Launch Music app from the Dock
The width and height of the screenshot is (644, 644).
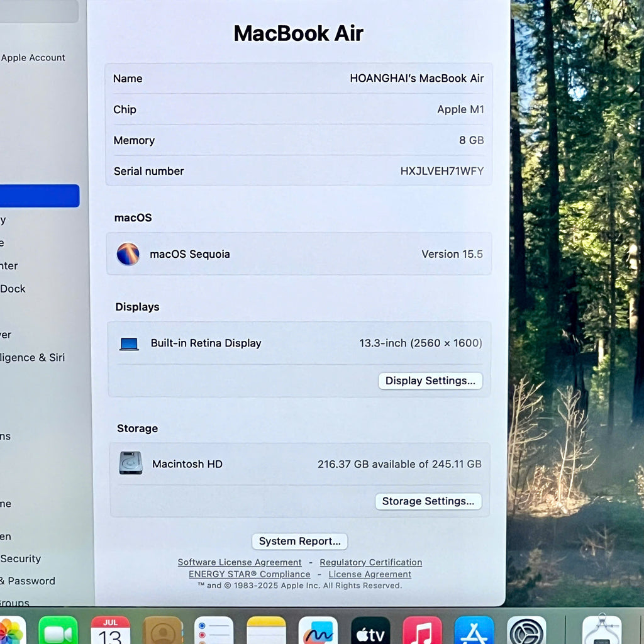pos(422,631)
